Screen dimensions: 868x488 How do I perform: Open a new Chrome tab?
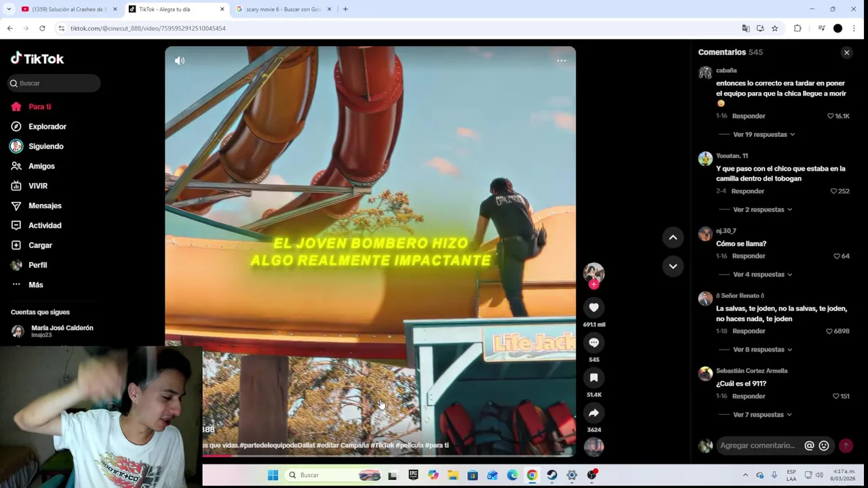tap(345, 9)
